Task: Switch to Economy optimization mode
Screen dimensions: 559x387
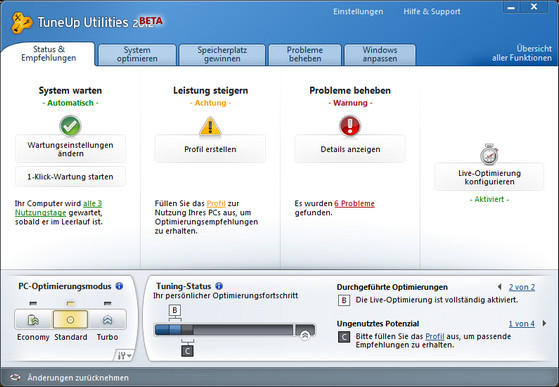Action: pos(34,319)
